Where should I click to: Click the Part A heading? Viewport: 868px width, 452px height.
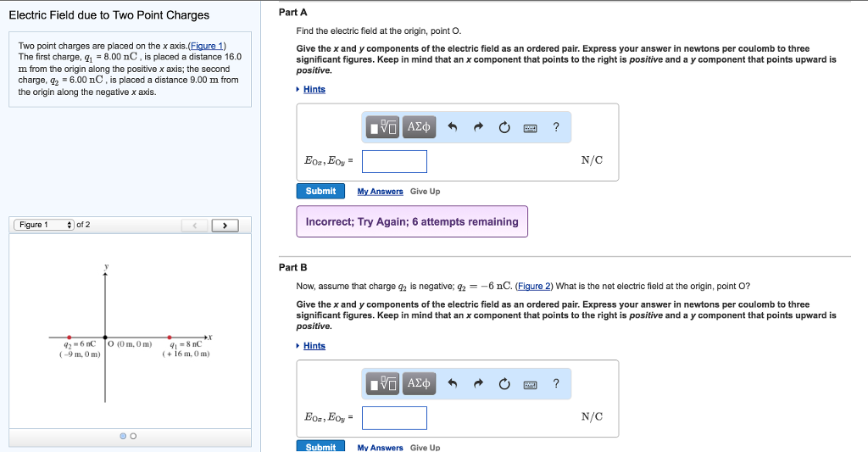coord(292,12)
